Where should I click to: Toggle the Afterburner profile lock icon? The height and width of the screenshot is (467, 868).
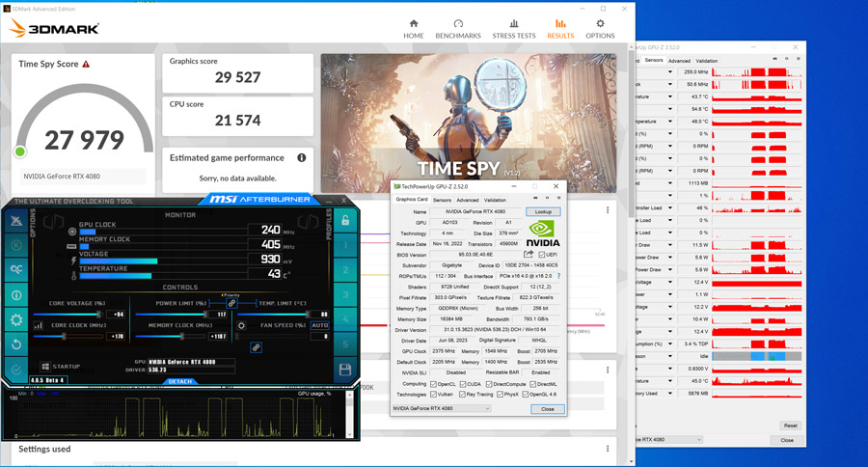click(345, 220)
